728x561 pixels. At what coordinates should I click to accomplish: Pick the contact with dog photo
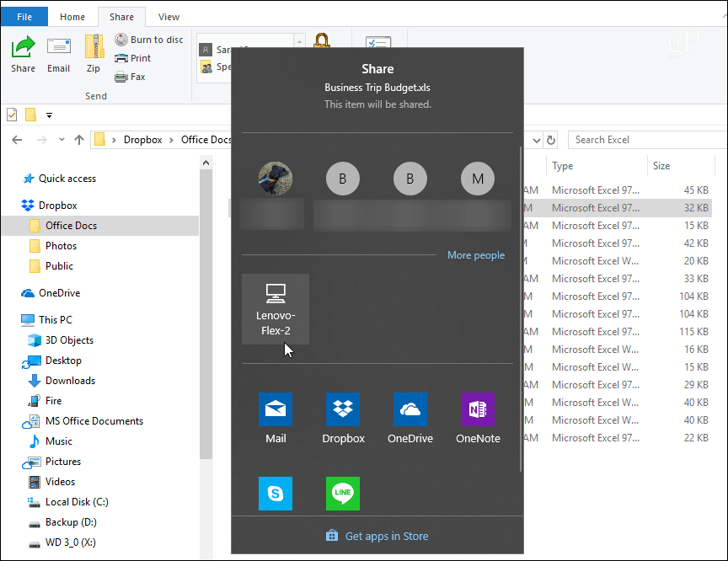click(x=276, y=179)
